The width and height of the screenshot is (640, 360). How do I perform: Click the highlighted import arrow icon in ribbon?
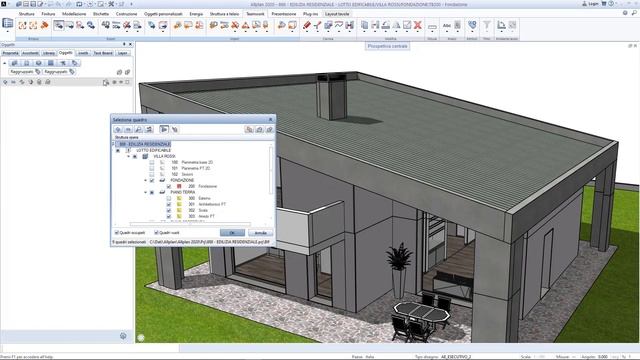[x=59, y=25]
